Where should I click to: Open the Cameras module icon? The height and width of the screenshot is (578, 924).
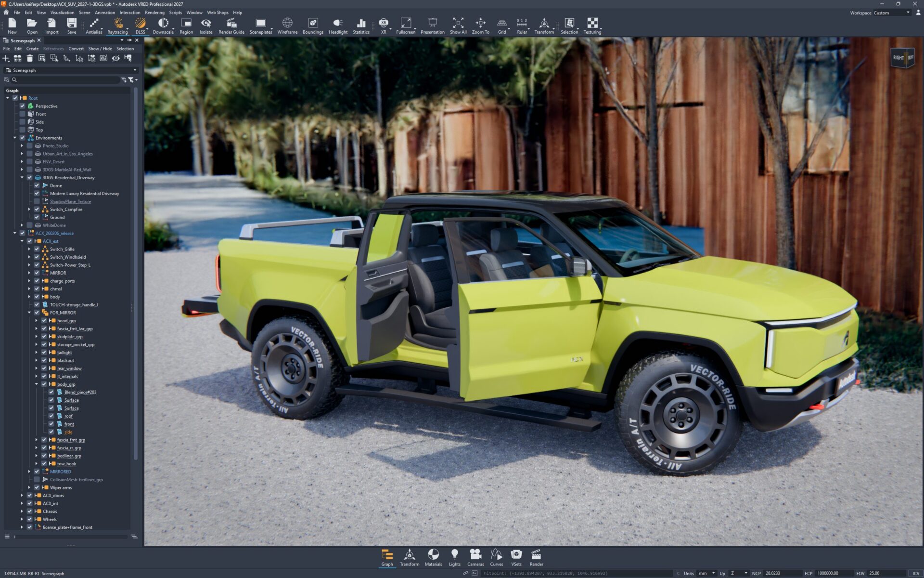click(x=475, y=557)
